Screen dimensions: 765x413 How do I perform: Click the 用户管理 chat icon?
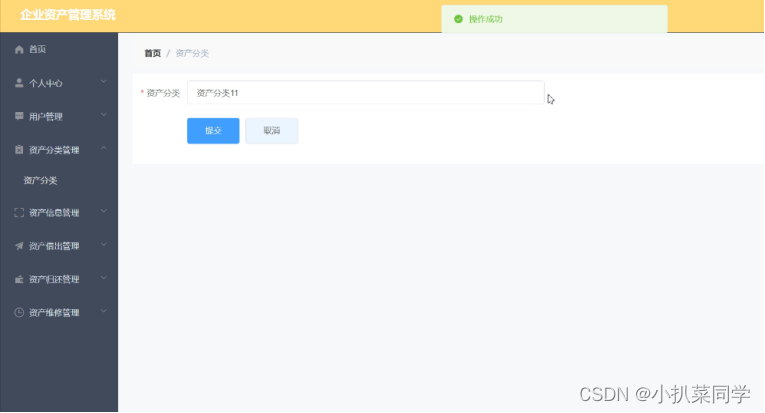click(x=19, y=116)
